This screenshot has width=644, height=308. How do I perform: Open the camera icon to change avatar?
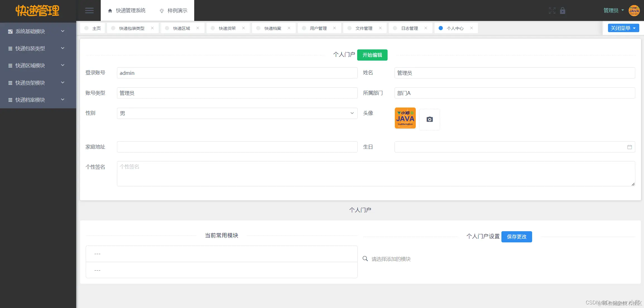coord(429,119)
